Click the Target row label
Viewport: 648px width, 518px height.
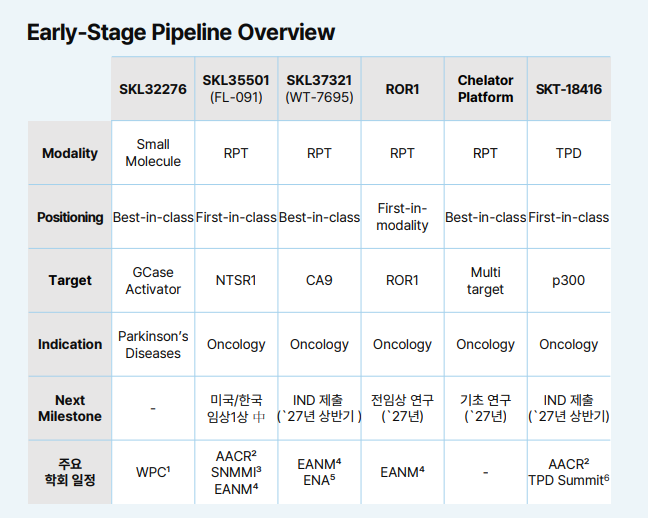point(70,280)
